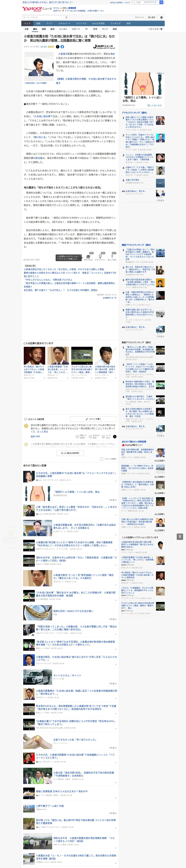Open 上野千鶴子ブーム続く中国 article
Viewport: 186px width, 868px height.
50,806
